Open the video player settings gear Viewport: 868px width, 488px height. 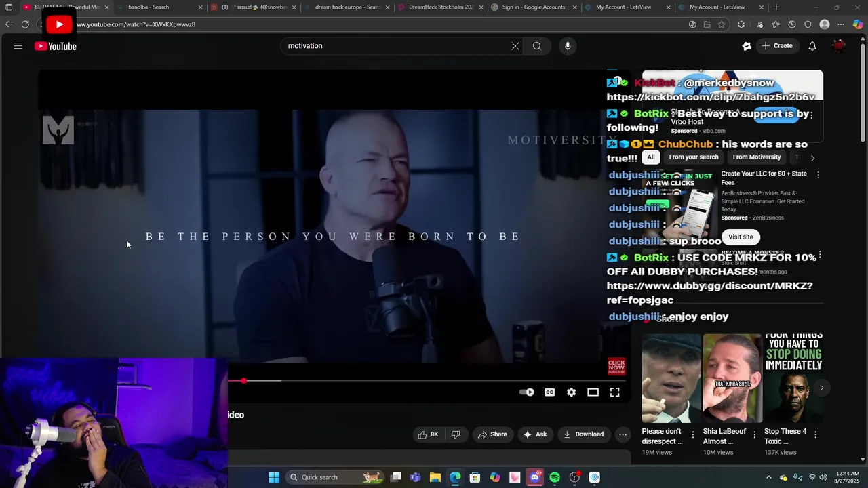coord(572,392)
